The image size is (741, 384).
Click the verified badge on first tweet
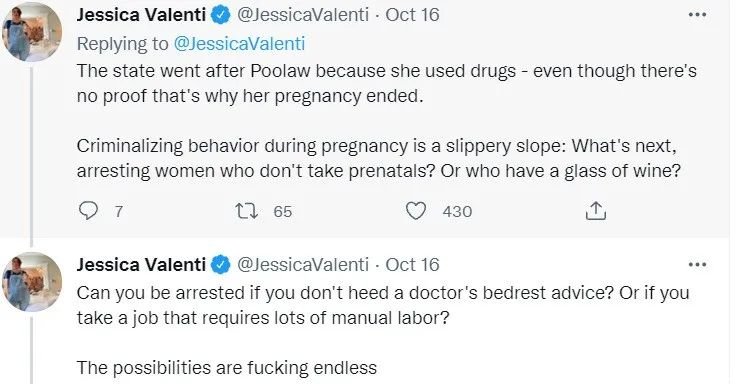click(220, 15)
